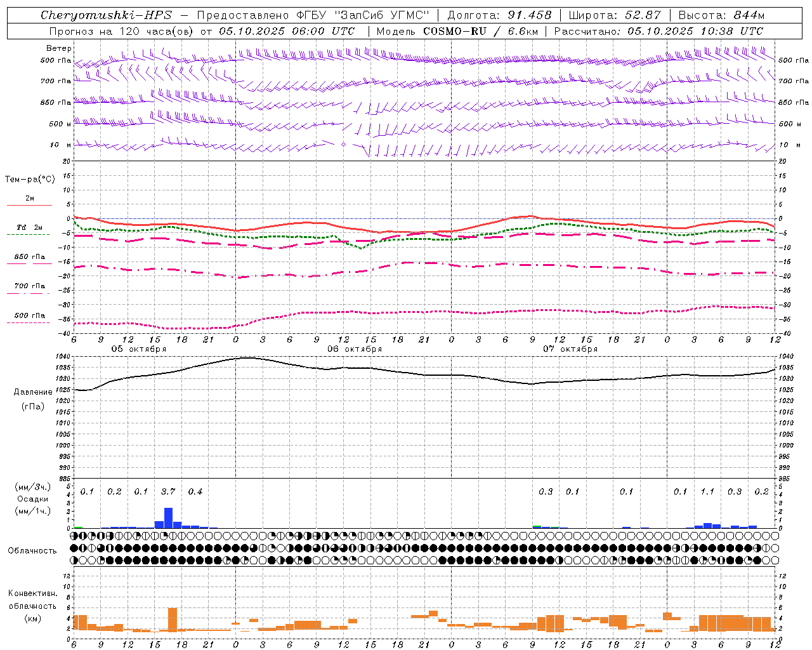This screenshot has width=812, height=650.
Task: Click the Td 2м dew point legend entry
Action: [30, 227]
